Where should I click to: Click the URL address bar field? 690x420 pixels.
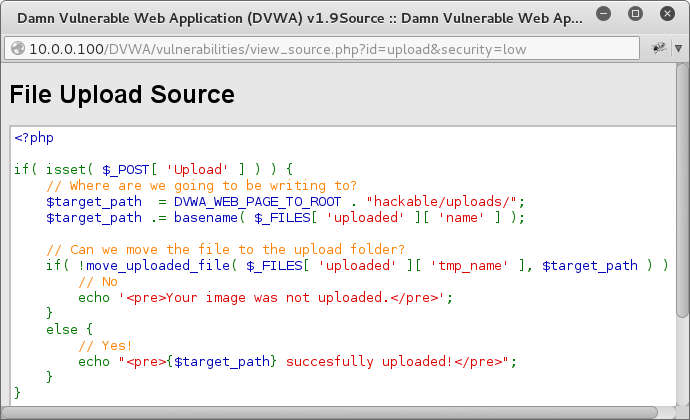click(322, 48)
